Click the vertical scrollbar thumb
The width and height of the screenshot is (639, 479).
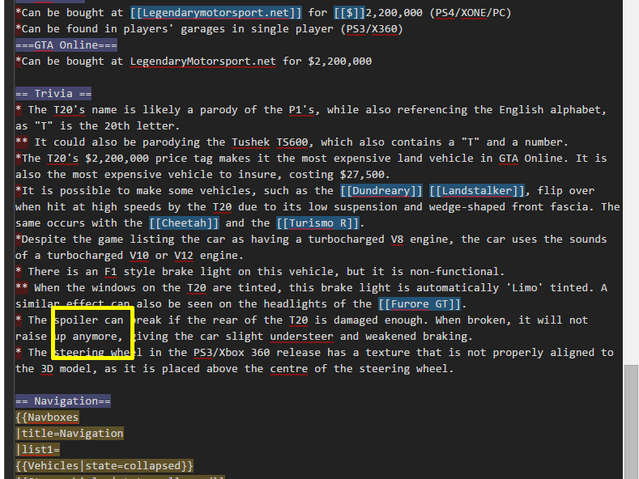pos(631,422)
